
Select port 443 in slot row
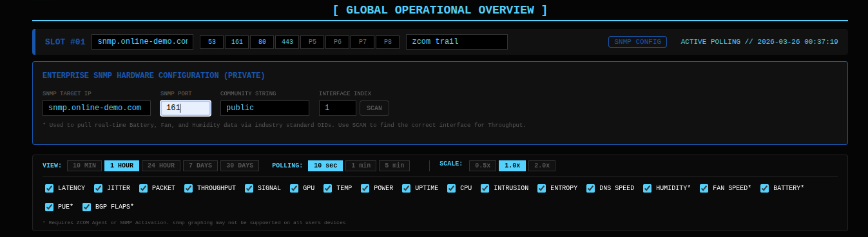point(287,42)
